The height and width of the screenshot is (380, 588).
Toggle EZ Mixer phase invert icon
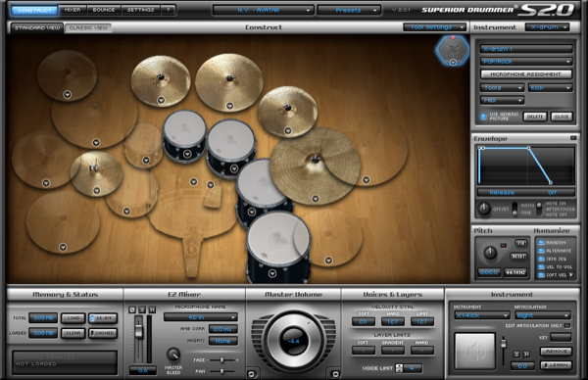click(x=132, y=309)
